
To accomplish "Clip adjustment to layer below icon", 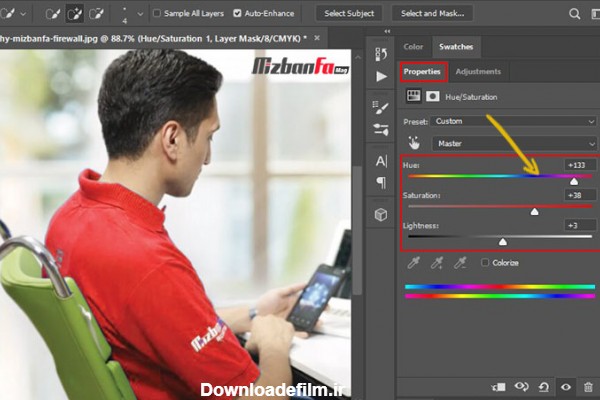I will point(499,387).
